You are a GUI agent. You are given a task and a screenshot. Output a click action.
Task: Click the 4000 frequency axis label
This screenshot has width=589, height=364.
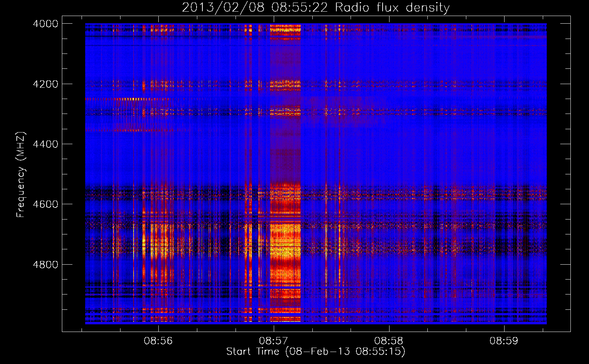pyautogui.click(x=46, y=24)
